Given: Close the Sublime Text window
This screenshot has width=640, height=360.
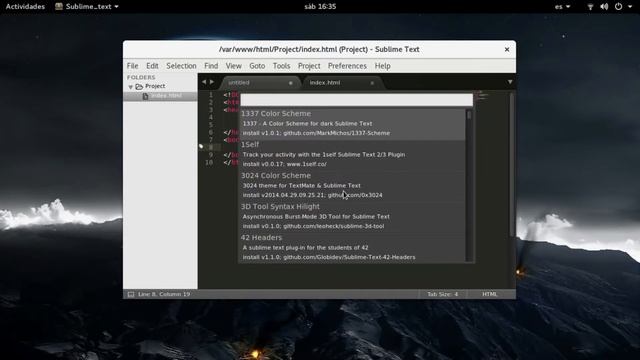Looking at the screenshot, I should pyautogui.click(x=507, y=49).
